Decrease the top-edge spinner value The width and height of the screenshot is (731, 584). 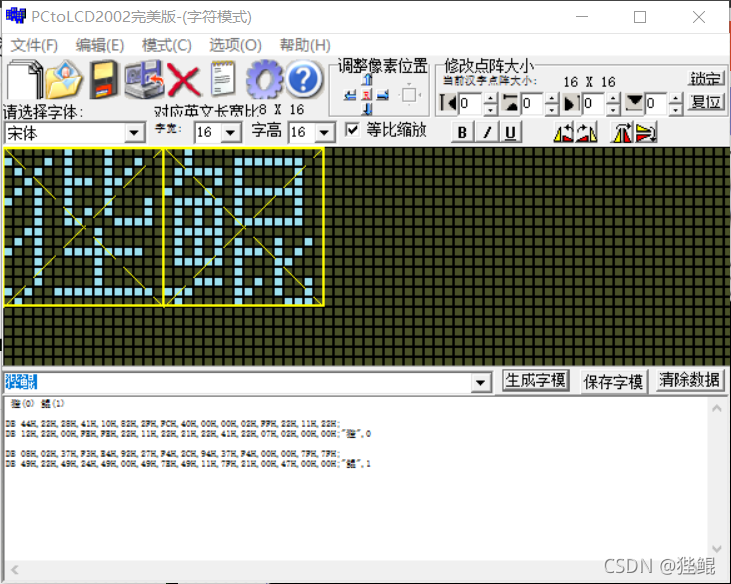552,110
